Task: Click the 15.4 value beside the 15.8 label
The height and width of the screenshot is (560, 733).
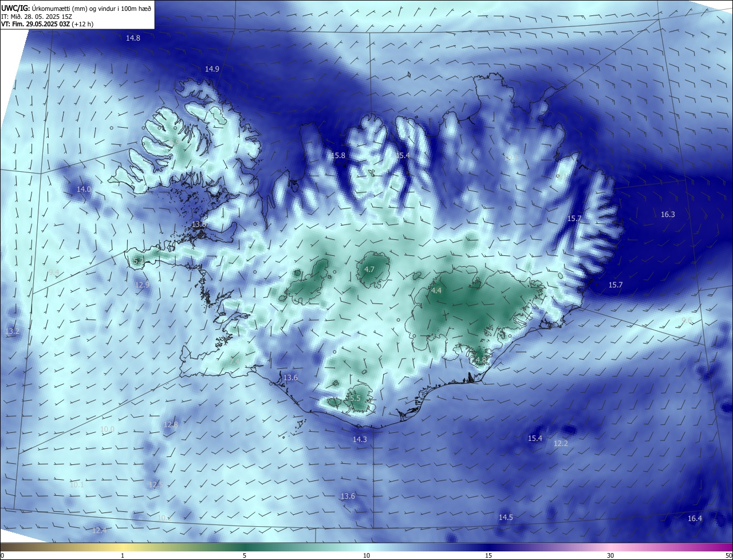Action: pyautogui.click(x=403, y=156)
